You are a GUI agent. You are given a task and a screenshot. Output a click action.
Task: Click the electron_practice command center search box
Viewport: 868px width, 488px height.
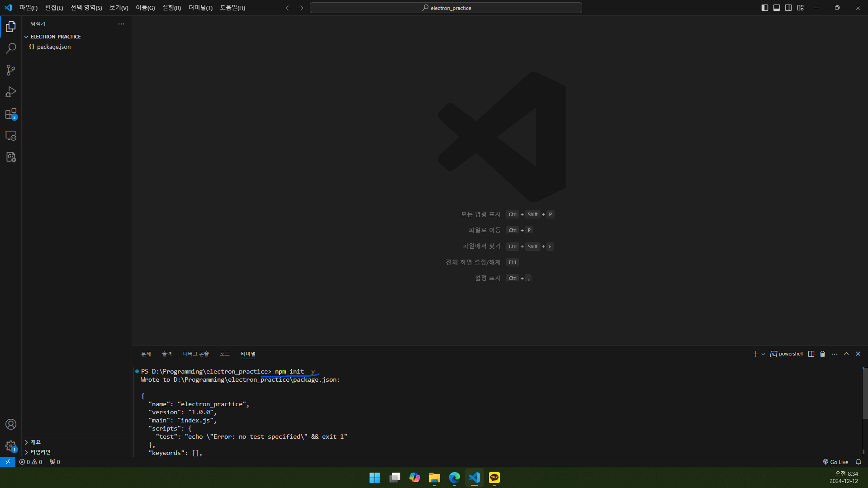(x=446, y=8)
